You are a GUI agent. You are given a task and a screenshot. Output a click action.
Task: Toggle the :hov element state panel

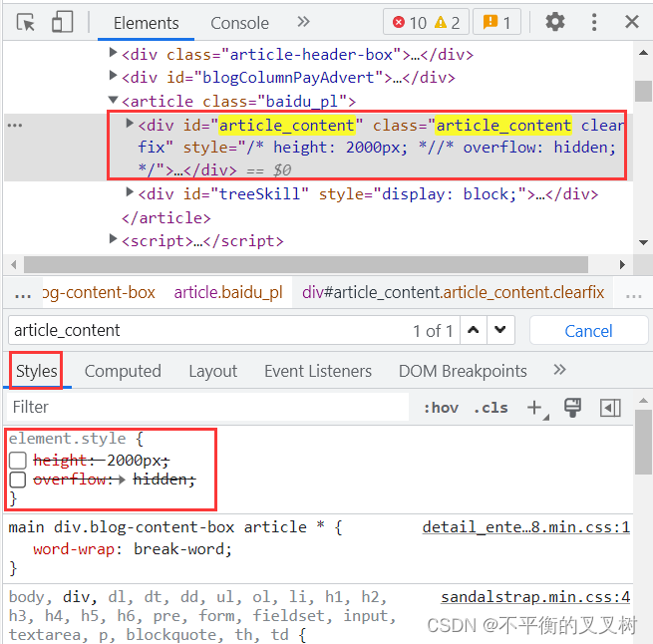click(x=441, y=408)
